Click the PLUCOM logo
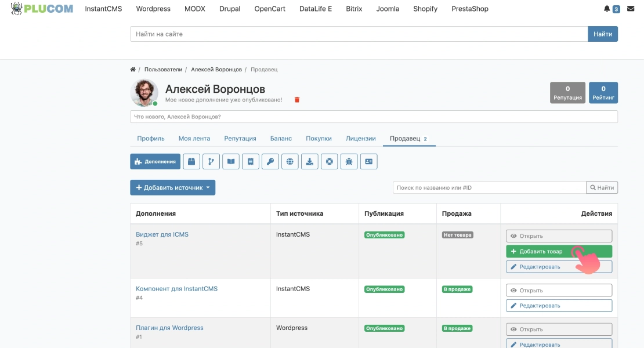This screenshot has width=644, height=348. point(42,9)
